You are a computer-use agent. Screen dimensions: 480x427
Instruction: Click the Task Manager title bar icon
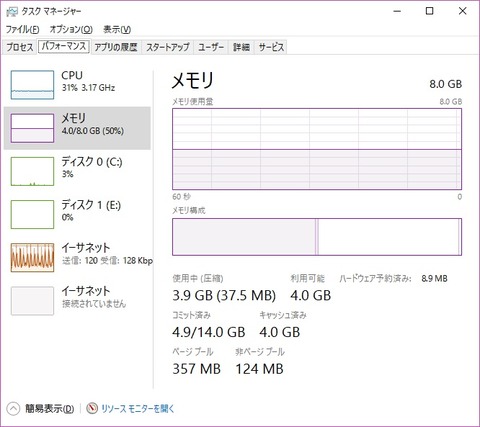pos(12,12)
